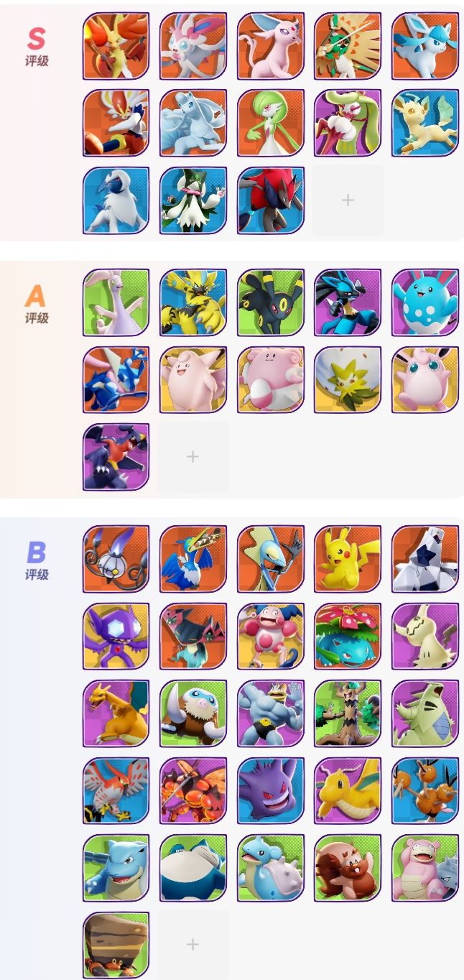Click the Lucario icon in A tier
Viewport: 464px width, 980px height.
pos(348,302)
